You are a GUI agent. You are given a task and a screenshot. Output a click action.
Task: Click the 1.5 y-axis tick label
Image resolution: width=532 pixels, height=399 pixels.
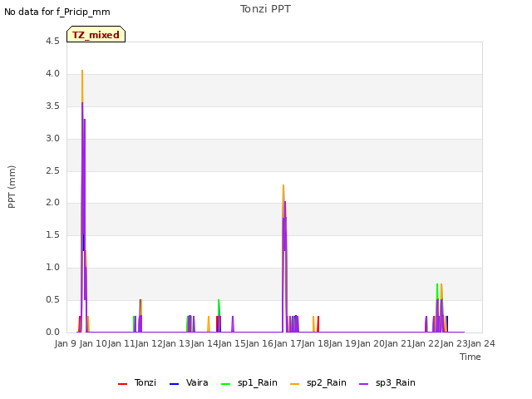pos(52,234)
